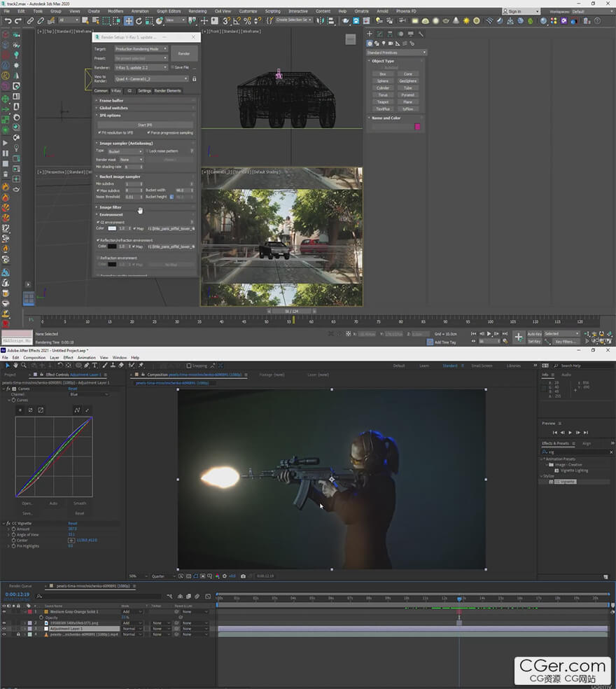Select the Move tool in 3ds Max toolbar
Viewport: 616px width, 689px height.
(x=128, y=20)
